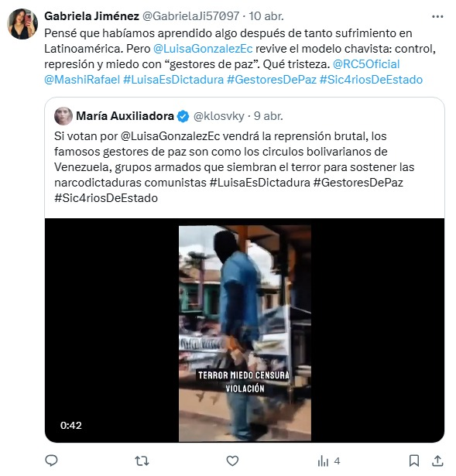Bookmark this tweet

pos(413,461)
